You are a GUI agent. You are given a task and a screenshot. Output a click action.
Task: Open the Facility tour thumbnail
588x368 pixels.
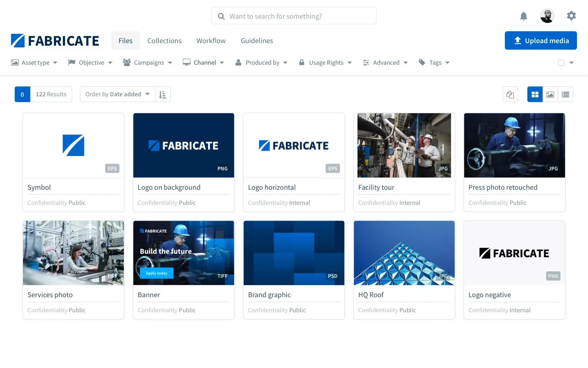404,145
